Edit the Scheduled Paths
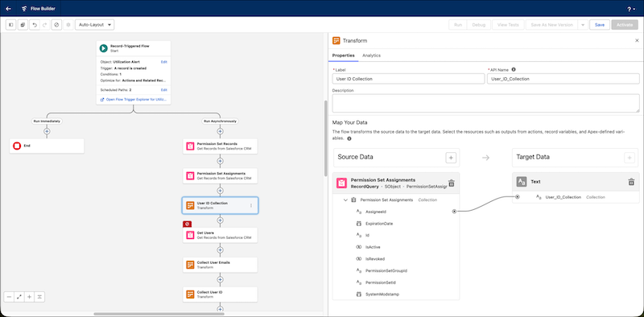Image resolution: width=644 pixels, height=317 pixels. [x=164, y=89]
